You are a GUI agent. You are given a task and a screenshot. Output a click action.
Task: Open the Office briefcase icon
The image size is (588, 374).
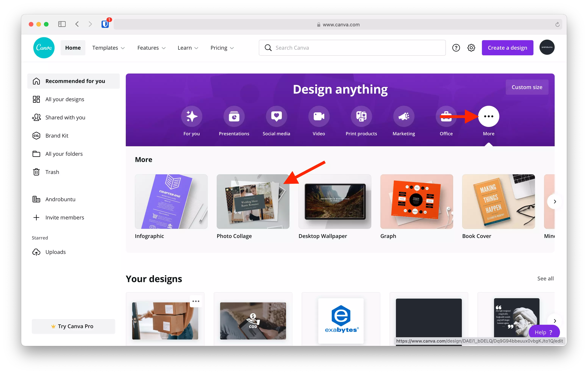[x=446, y=117]
